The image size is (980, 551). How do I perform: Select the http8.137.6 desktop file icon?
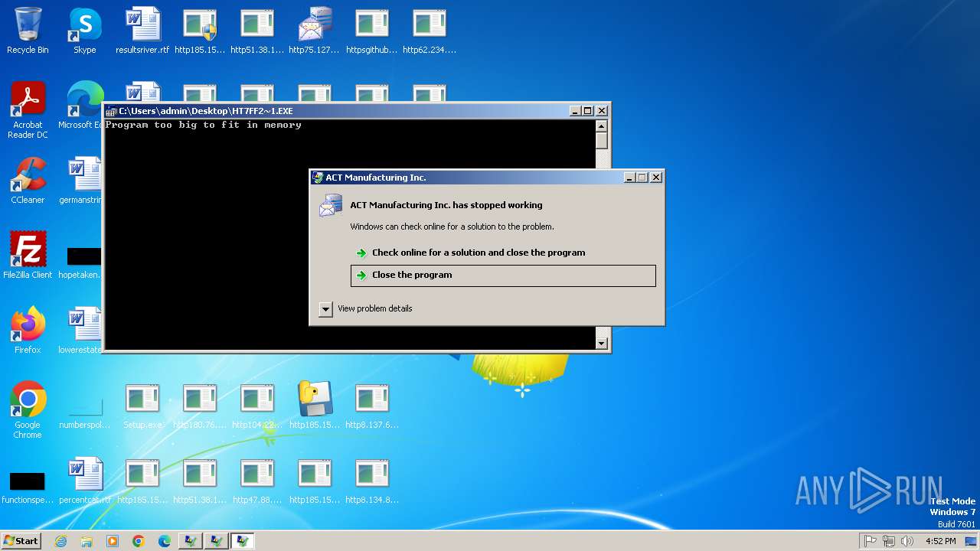point(372,406)
